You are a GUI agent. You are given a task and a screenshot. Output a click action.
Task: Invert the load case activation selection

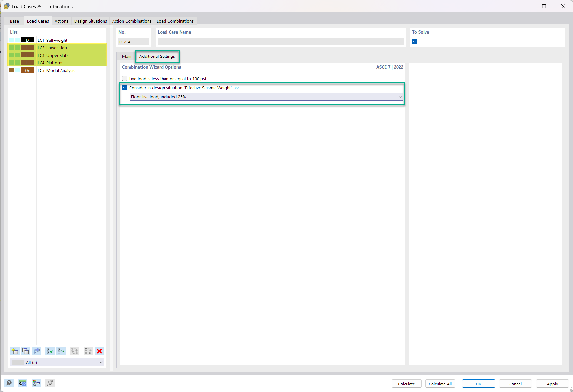click(x=61, y=351)
